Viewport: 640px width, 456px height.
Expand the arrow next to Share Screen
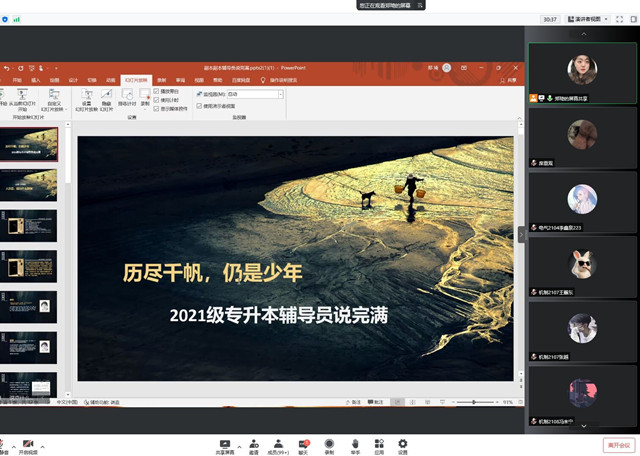click(239, 447)
